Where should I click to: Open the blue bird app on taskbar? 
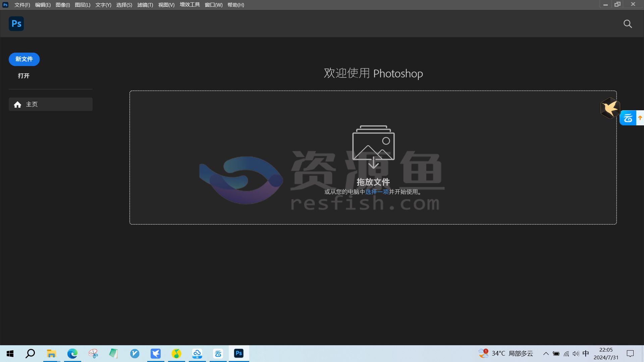point(156,354)
